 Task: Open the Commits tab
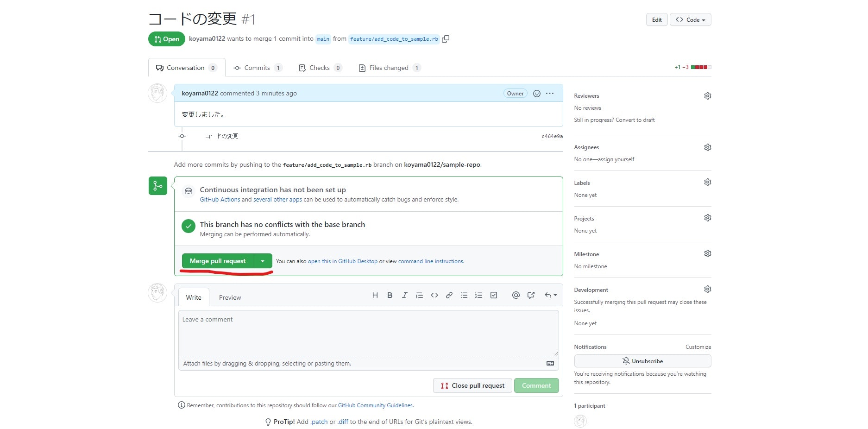(258, 68)
